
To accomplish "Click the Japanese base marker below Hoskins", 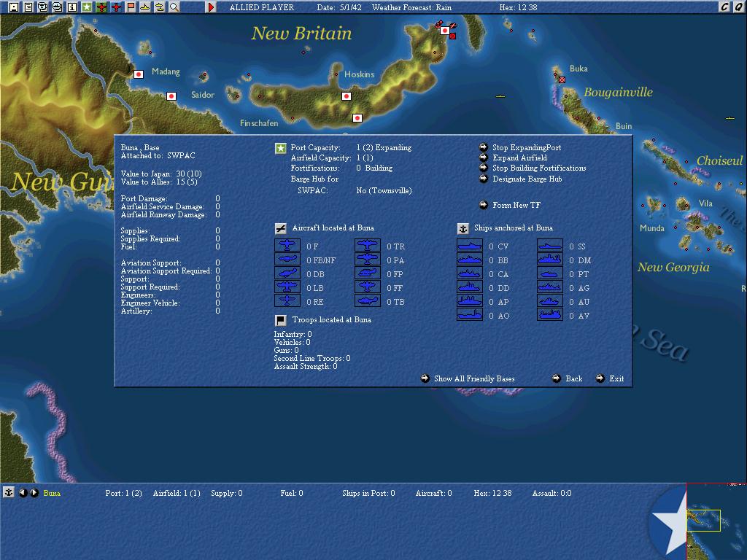I will tap(347, 96).
